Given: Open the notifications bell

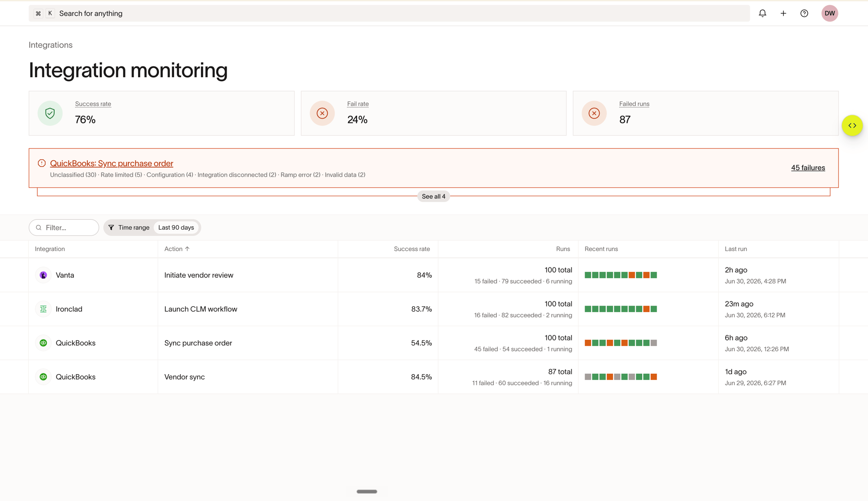Looking at the screenshot, I should pos(762,13).
